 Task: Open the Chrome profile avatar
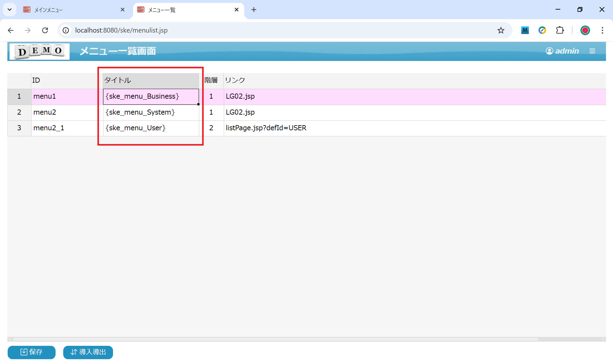585,30
